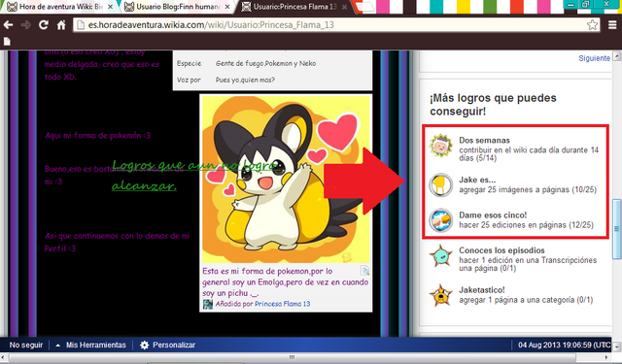Minimize the browser window
This screenshot has height=364, width=622.
(570, 4)
